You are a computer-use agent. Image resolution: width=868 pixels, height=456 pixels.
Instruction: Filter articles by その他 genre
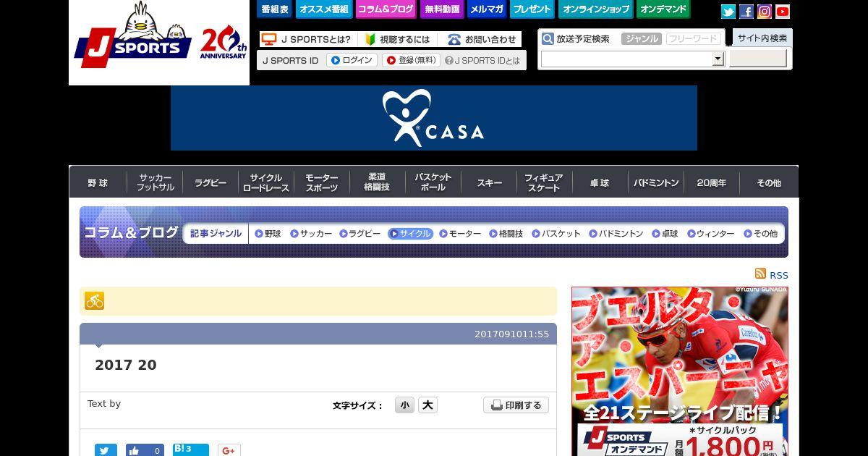click(761, 234)
